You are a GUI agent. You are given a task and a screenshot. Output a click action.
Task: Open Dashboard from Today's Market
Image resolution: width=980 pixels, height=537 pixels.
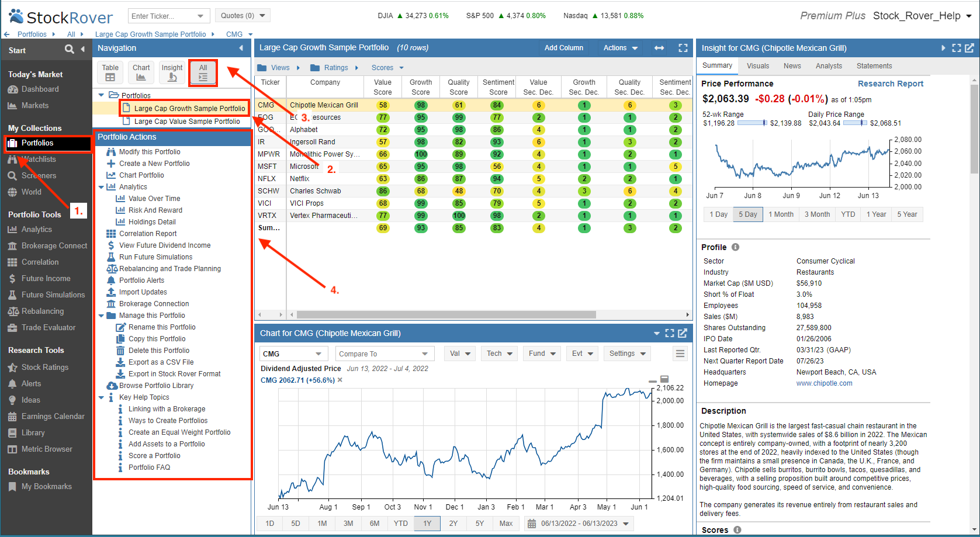[40, 89]
